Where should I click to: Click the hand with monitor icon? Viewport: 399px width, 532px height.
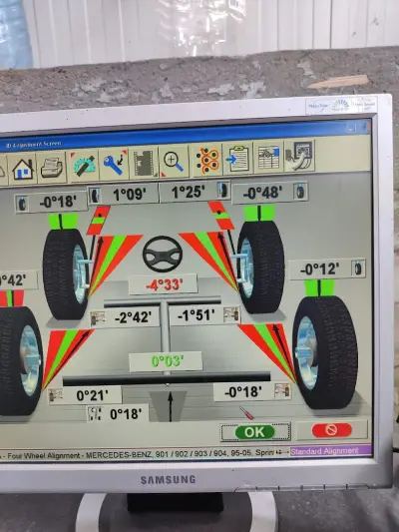pos(299,156)
